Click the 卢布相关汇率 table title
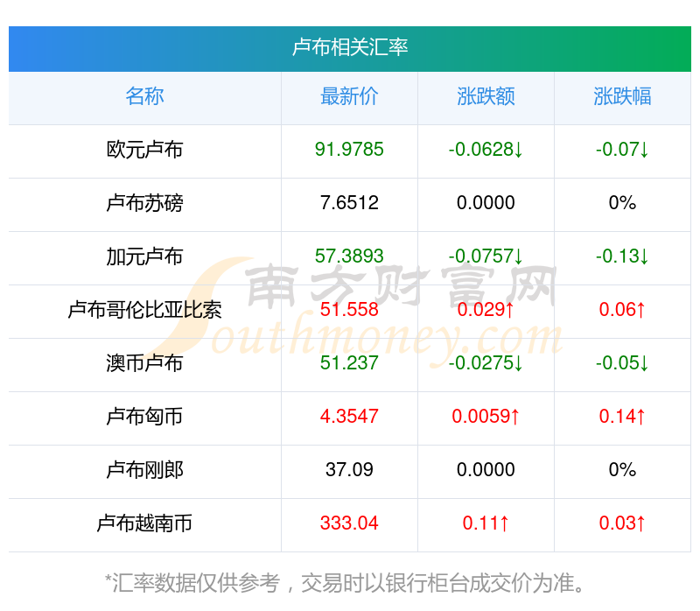This screenshot has width=700, height=611. tap(349, 48)
